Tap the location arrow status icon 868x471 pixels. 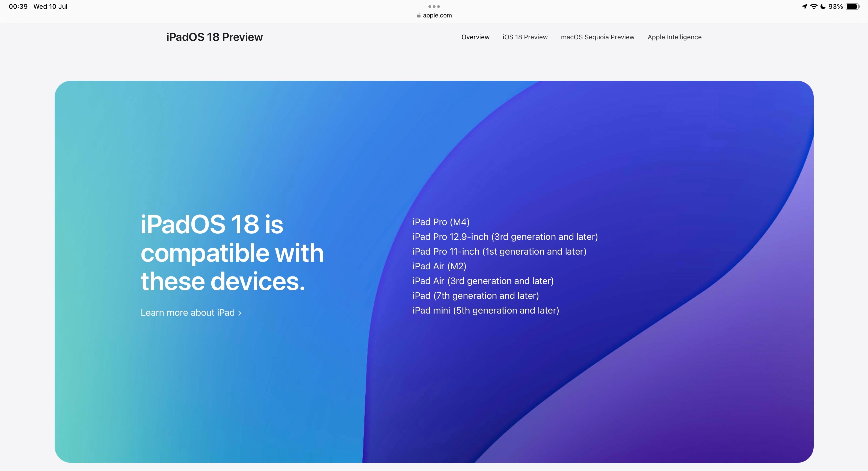[x=804, y=6]
